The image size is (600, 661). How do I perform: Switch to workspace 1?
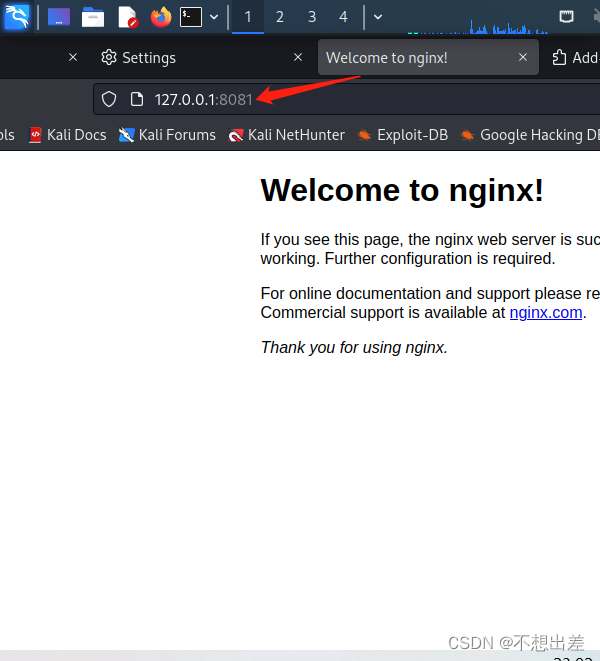pyautogui.click(x=248, y=17)
